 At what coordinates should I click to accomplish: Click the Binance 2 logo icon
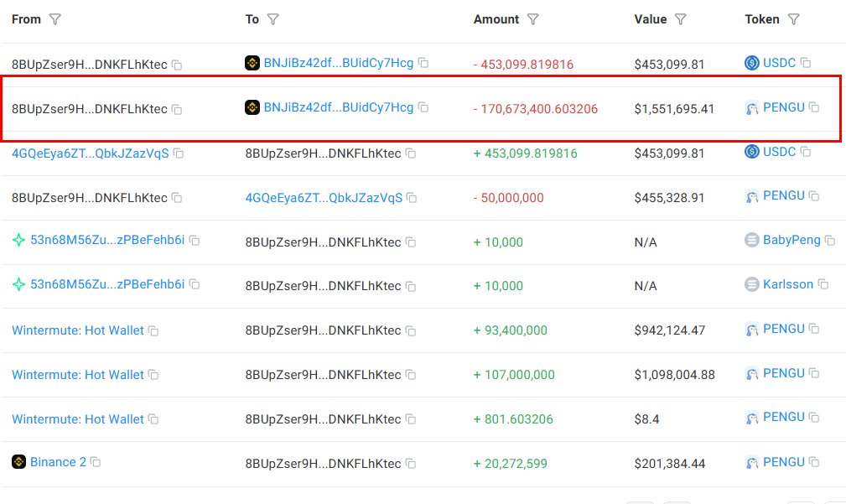coord(19,461)
